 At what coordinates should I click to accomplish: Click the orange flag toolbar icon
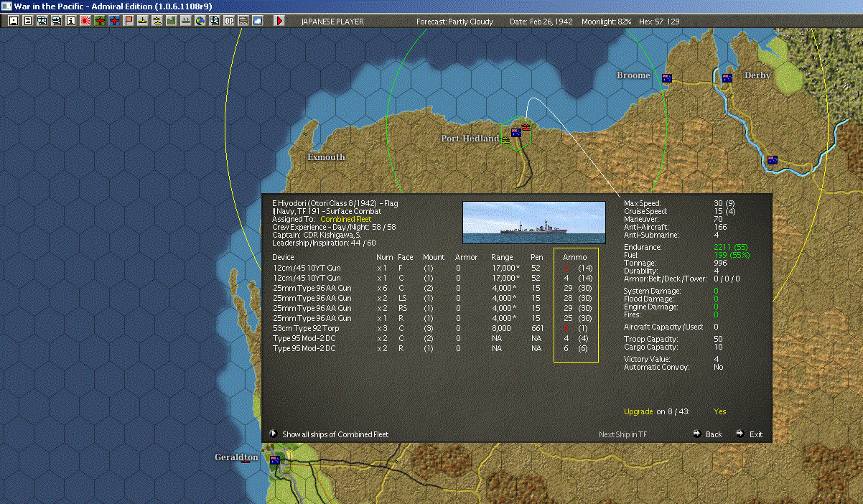[128, 21]
